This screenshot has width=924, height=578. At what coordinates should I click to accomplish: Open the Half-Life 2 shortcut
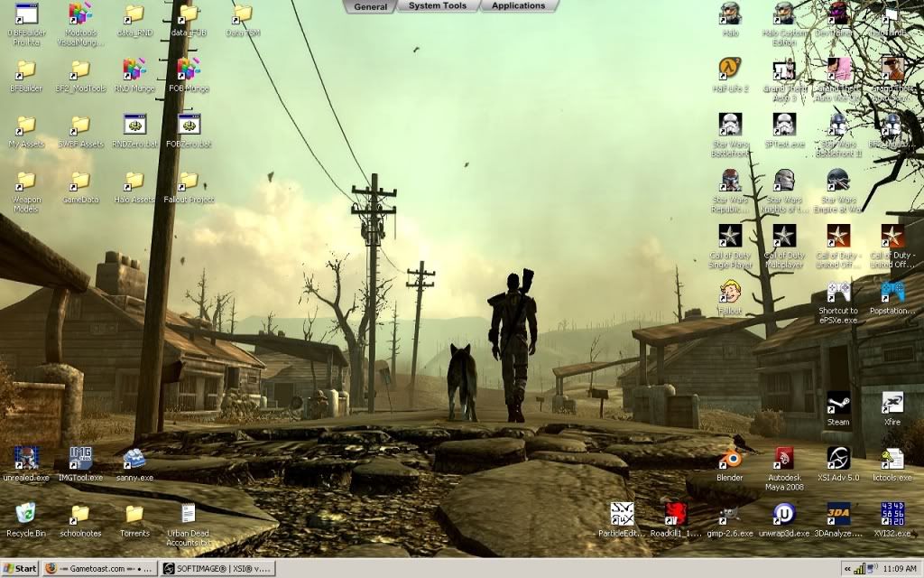(729, 75)
